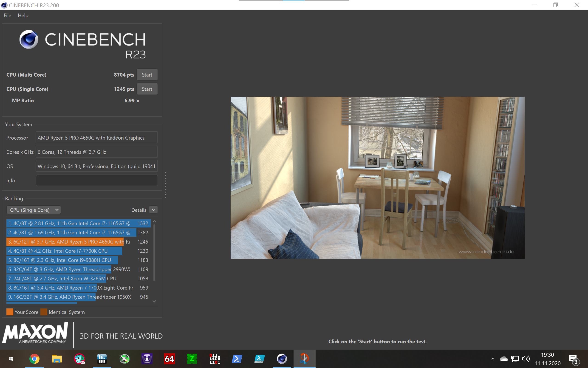Select ranking entry i7-1165G7 @ 1.69 GHz
588x368 pixels.
(78, 233)
